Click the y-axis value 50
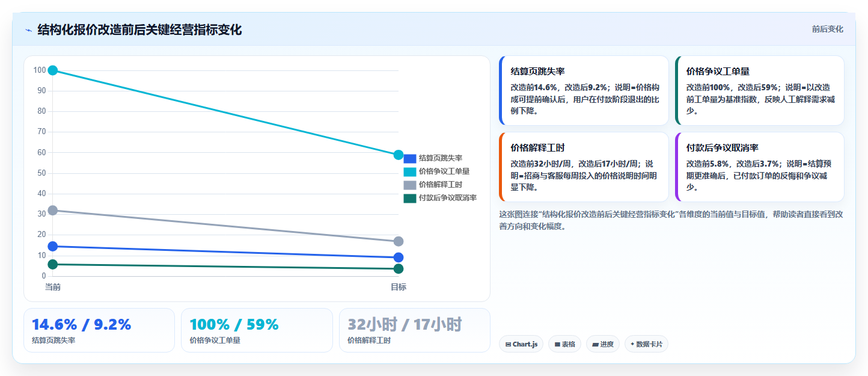This screenshot has height=376, width=868. tap(42, 173)
